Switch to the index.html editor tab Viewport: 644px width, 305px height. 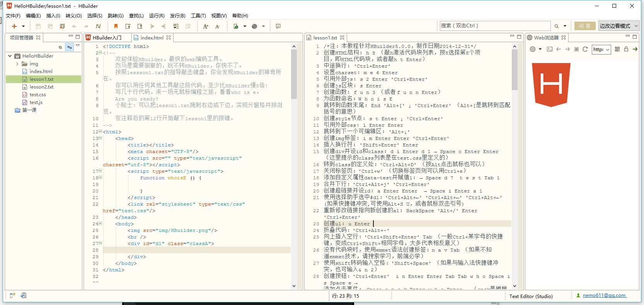(152, 37)
